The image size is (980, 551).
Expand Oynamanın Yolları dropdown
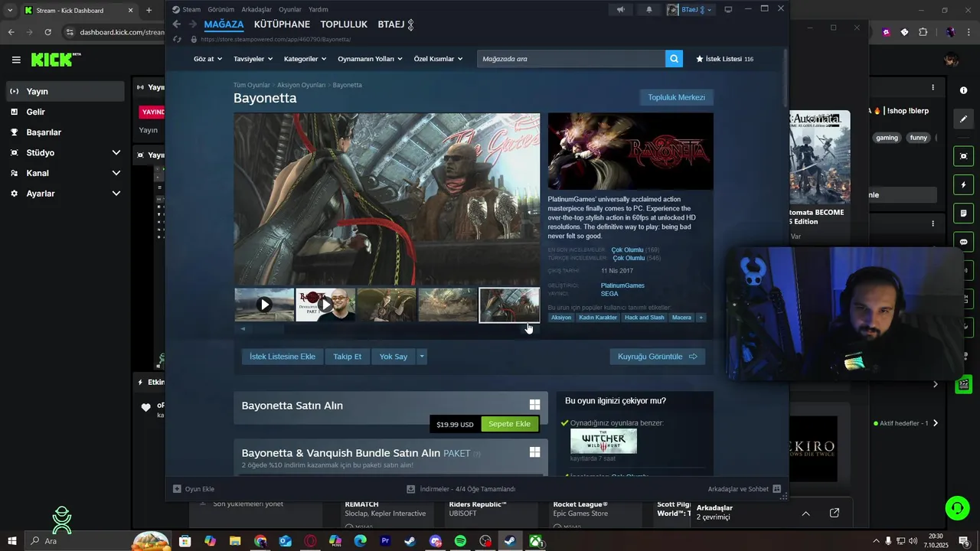tap(370, 59)
